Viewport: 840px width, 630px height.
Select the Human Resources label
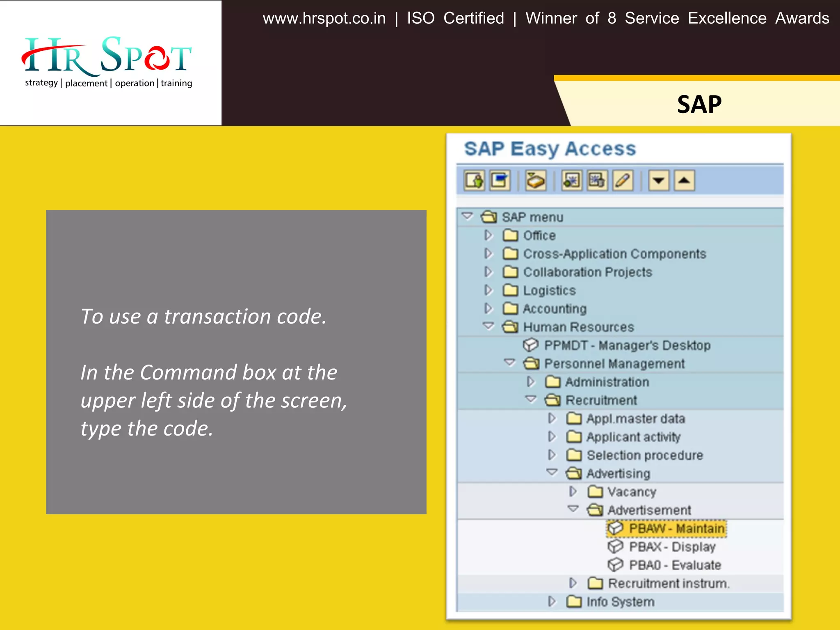[x=579, y=327]
